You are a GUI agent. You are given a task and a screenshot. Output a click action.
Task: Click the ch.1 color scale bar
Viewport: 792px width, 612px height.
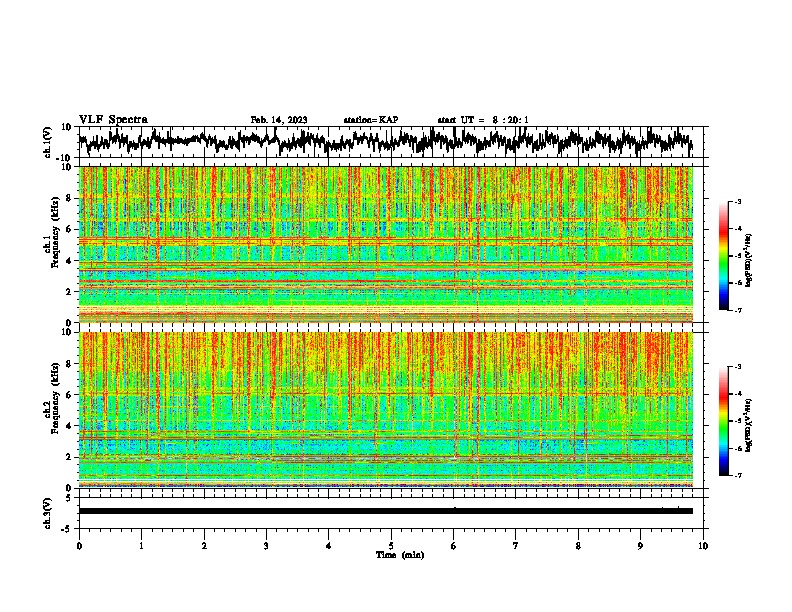(x=723, y=256)
